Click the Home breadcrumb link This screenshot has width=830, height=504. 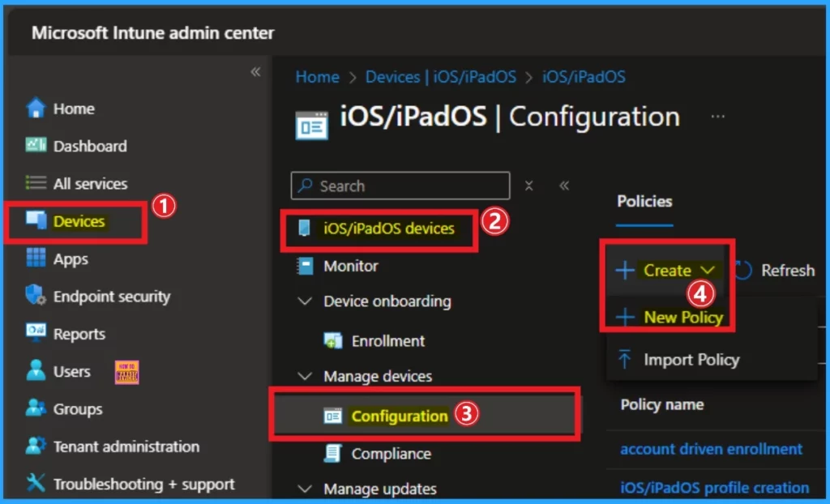(318, 77)
